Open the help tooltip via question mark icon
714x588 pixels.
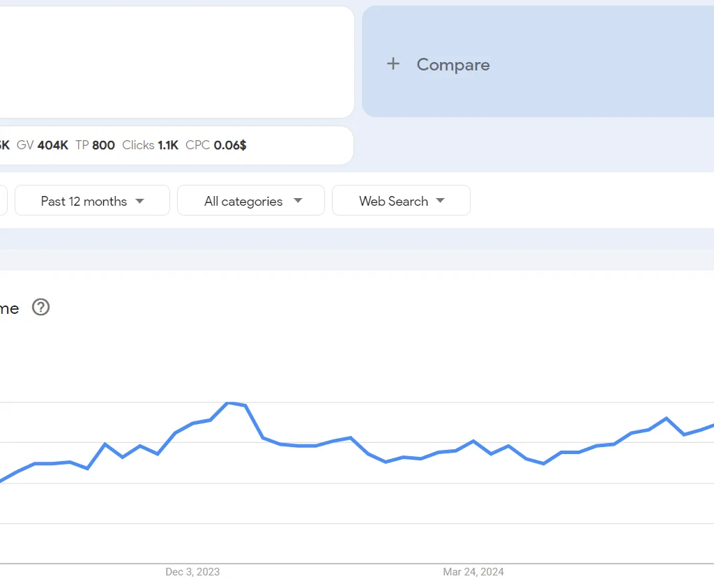(x=40, y=308)
